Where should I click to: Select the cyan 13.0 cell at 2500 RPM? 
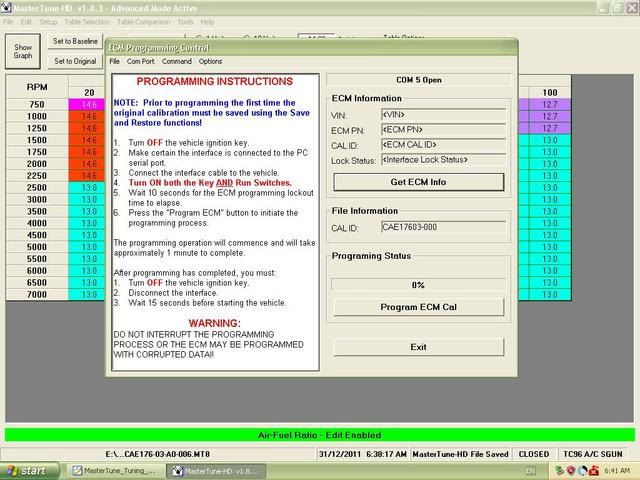click(x=87, y=187)
